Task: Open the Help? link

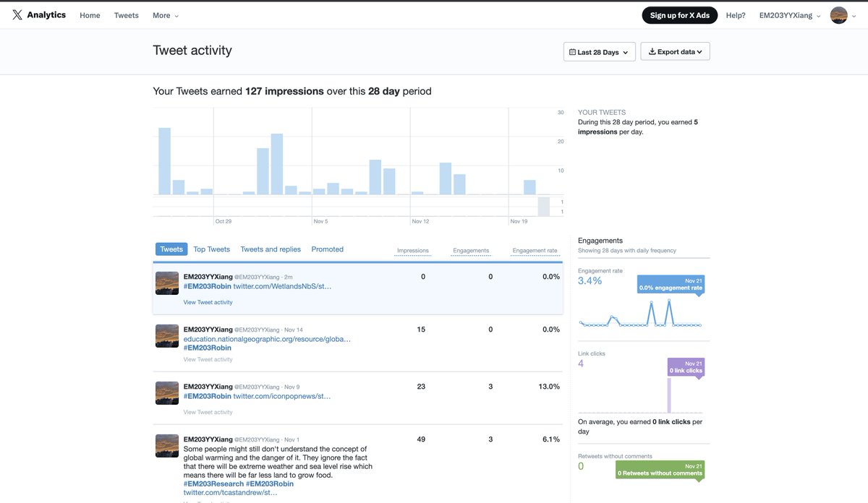Action: [x=736, y=15]
